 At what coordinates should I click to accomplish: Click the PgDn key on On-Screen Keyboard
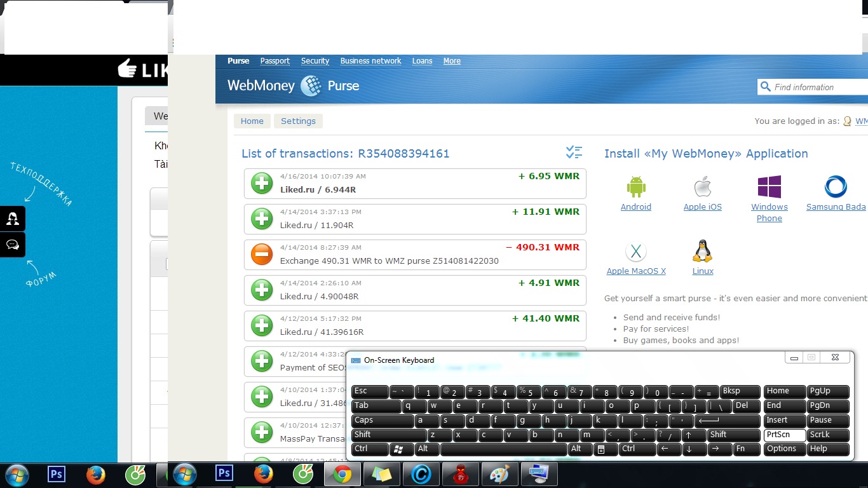tap(828, 406)
